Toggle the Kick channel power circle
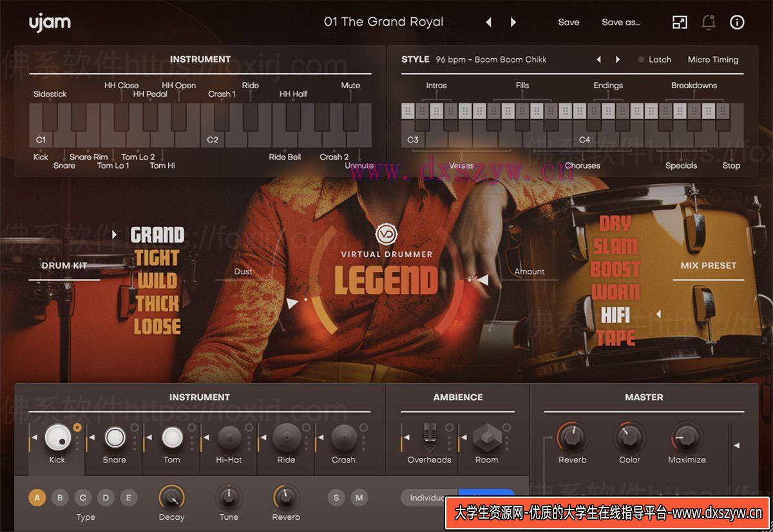 coord(77,427)
